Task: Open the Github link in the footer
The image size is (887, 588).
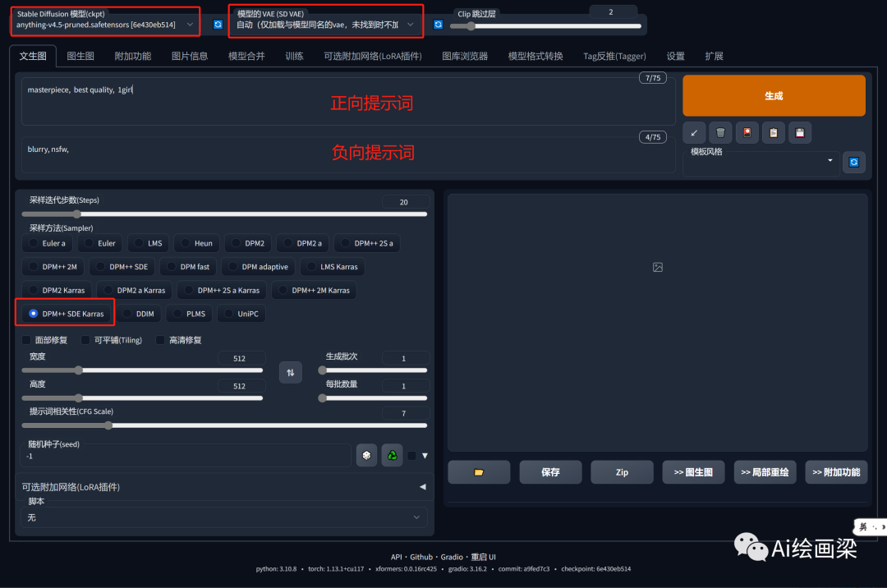Action: coord(421,557)
